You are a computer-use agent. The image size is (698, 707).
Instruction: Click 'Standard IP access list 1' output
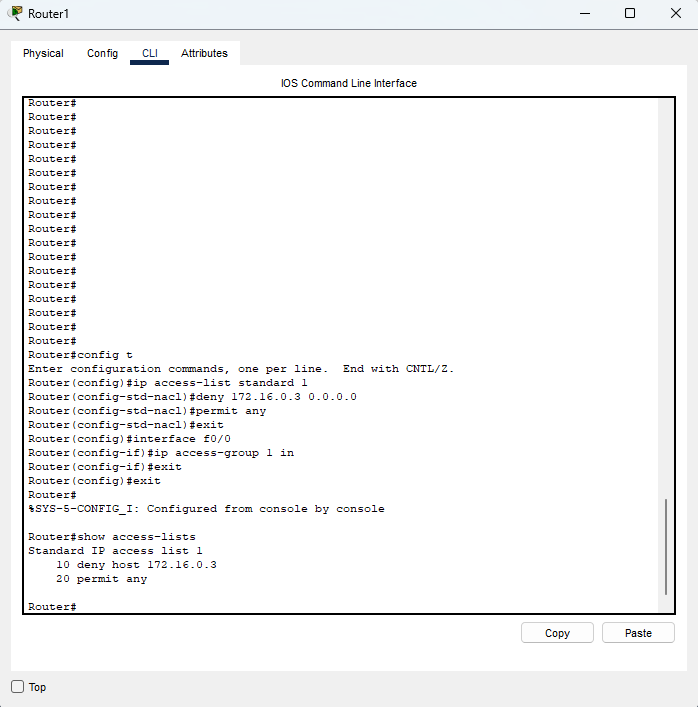coord(115,551)
